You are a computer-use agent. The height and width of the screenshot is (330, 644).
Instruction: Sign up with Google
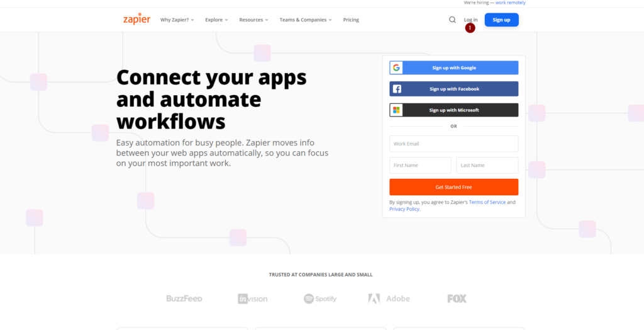coord(454,68)
